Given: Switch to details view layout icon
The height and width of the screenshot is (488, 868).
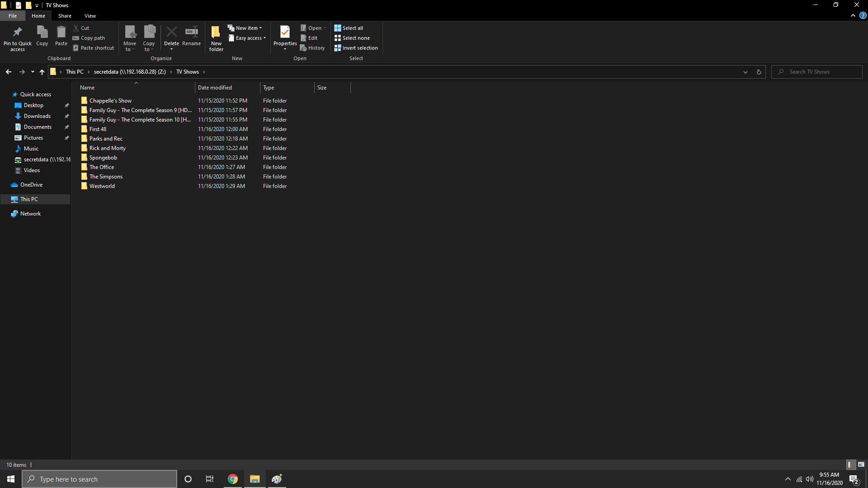Looking at the screenshot, I should pos(850,465).
